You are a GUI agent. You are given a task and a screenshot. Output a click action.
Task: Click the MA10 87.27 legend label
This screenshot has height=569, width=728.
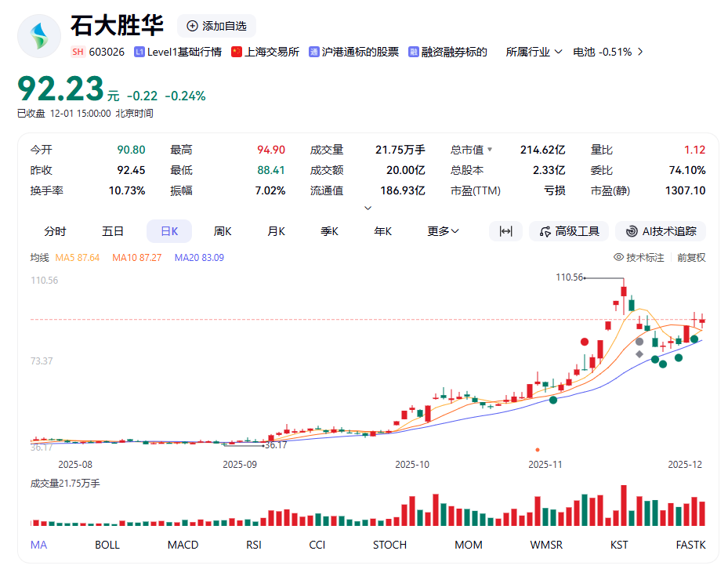[x=137, y=257]
